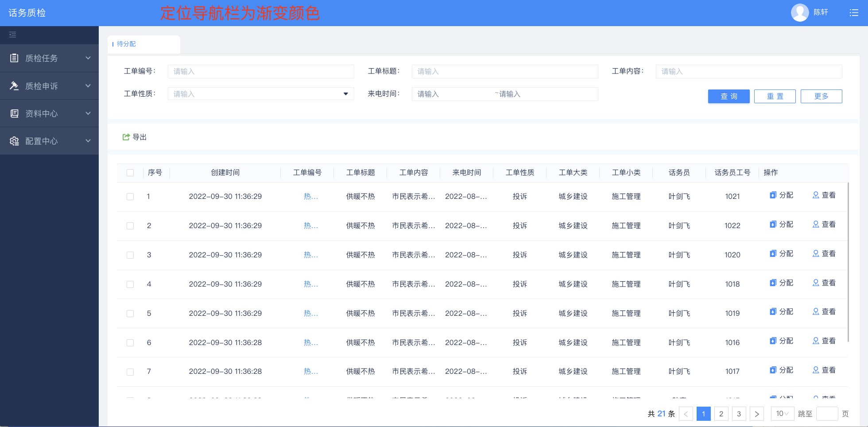Check the checkbox for row 5
Viewport: 868px width, 427px height.
[x=130, y=314]
